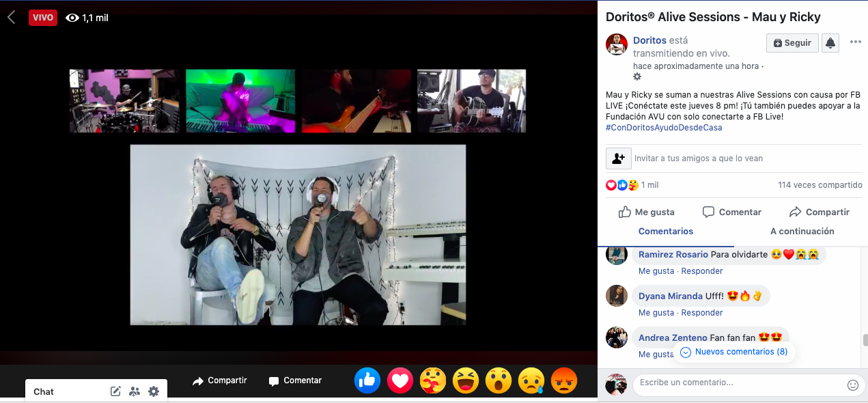
Task: React with the angry emoji
Action: [564, 380]
